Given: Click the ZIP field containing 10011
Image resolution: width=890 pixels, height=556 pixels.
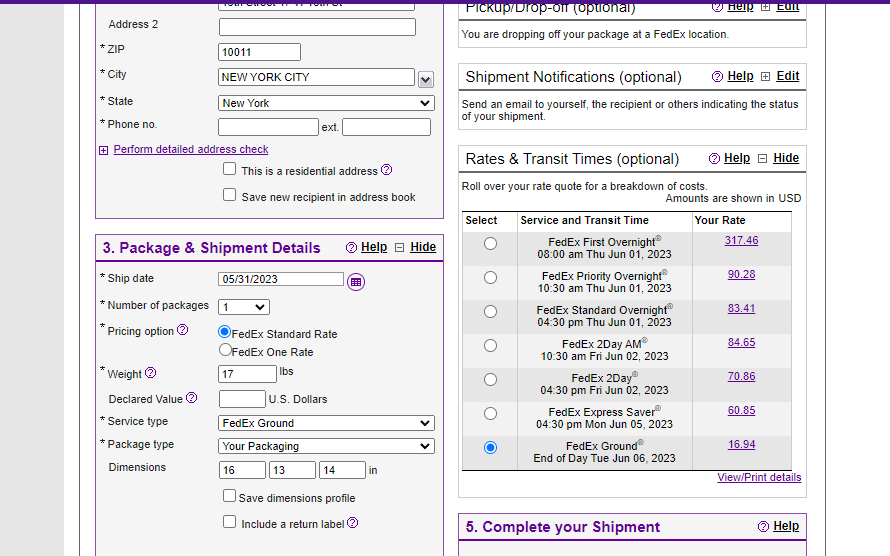Looking at the screenshot, I should point(259,52).
